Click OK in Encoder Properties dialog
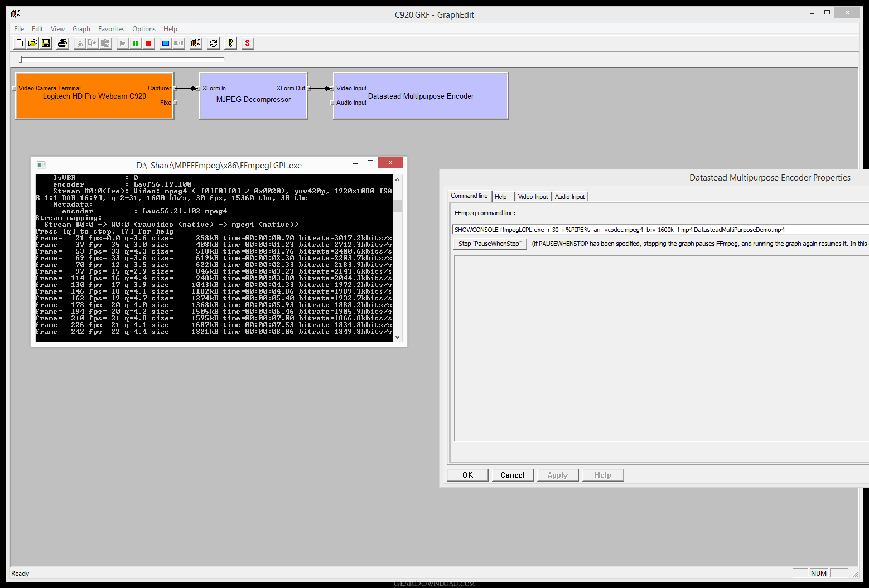 (467, 475)
